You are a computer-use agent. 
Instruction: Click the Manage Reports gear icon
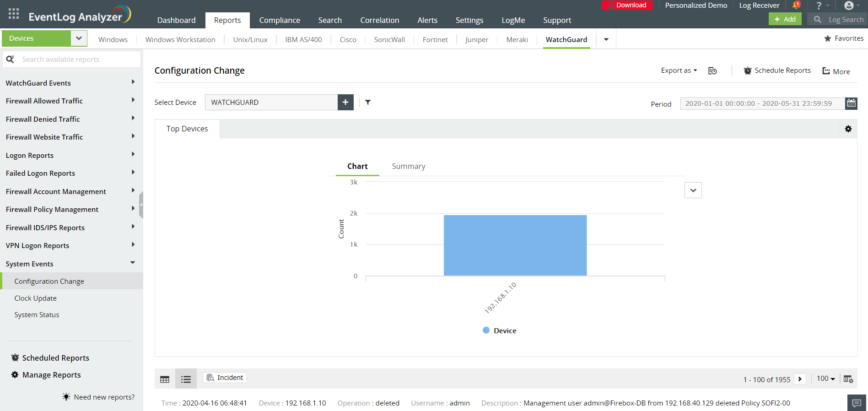click(x=15, y=375)
